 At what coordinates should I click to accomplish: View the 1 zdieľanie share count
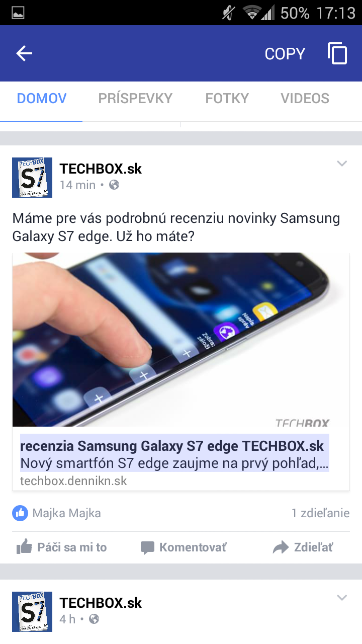pos(320,513)
